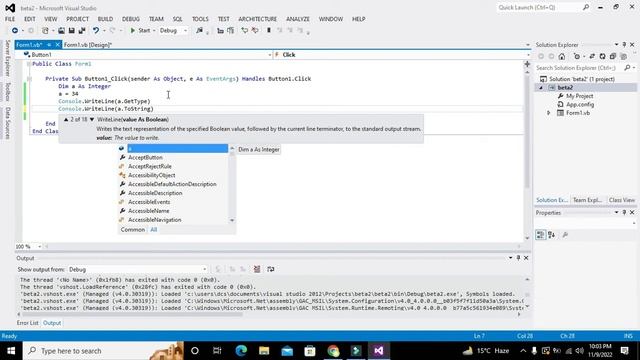Screen dimensions: 640x360
Task: Collapse the Public Class Form1 outline region
Action: [x=29, y=64]
